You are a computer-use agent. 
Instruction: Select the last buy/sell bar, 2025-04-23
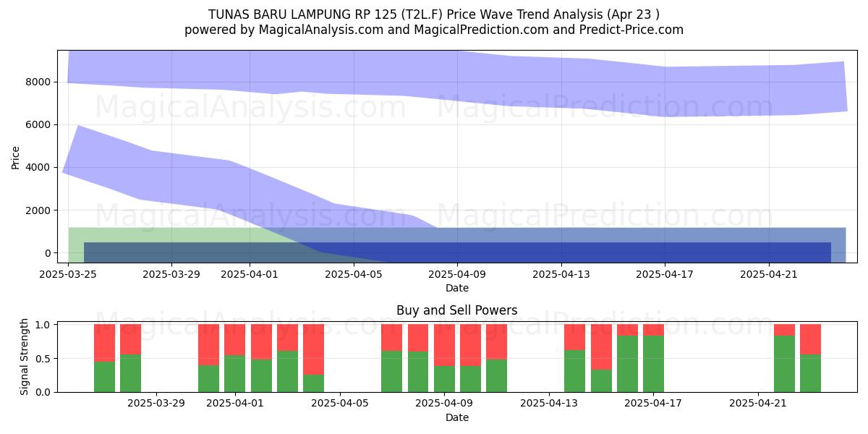[x=810, y=358]
